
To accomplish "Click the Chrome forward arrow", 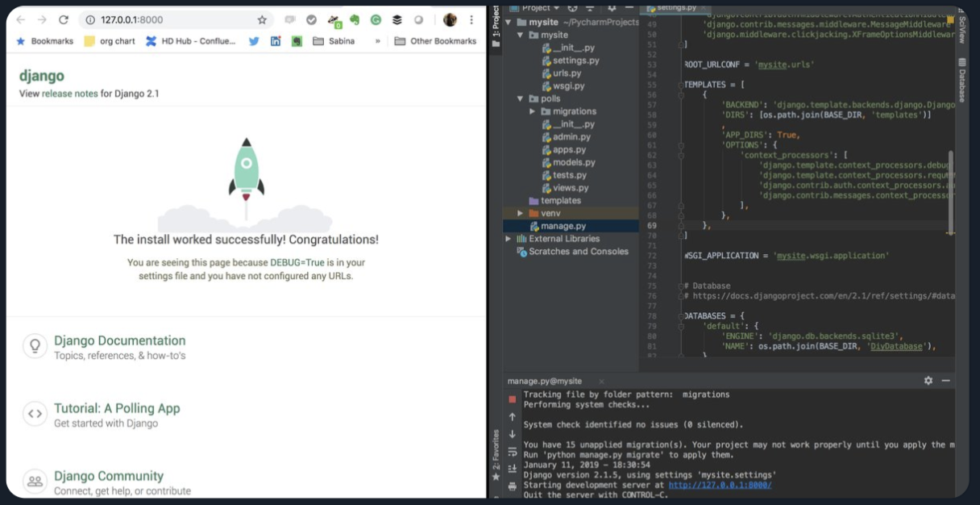I will pos(42,19).
